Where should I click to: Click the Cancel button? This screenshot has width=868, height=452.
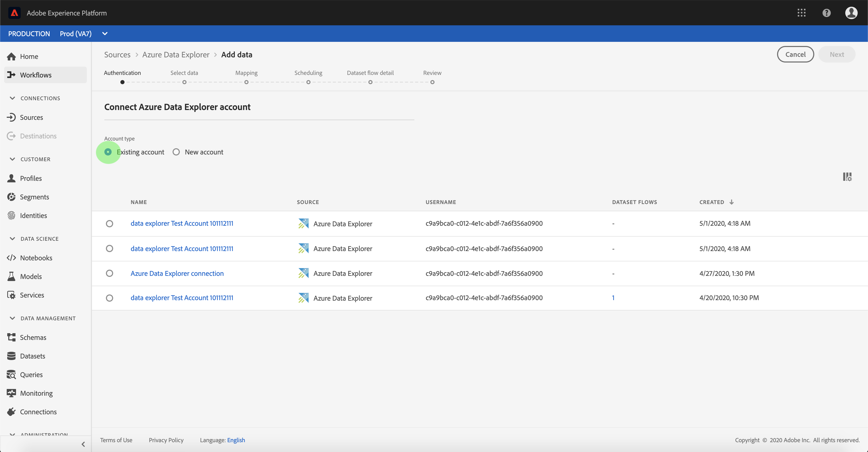click(795, 54)
